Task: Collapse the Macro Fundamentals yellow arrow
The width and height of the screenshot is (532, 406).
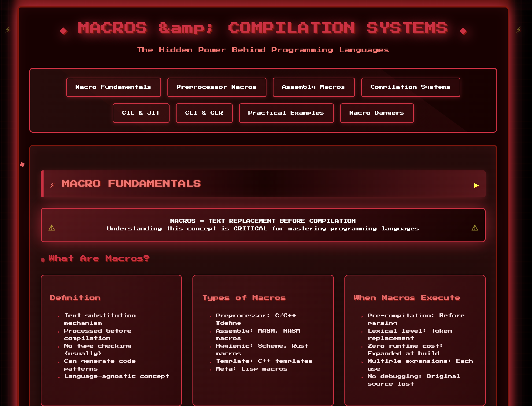Action: 476,185
